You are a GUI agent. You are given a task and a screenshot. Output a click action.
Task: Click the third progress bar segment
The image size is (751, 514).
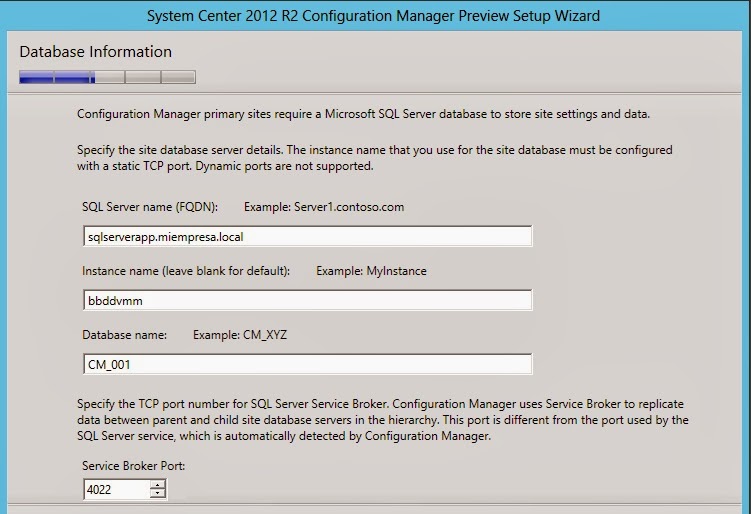tap(109, 76)
